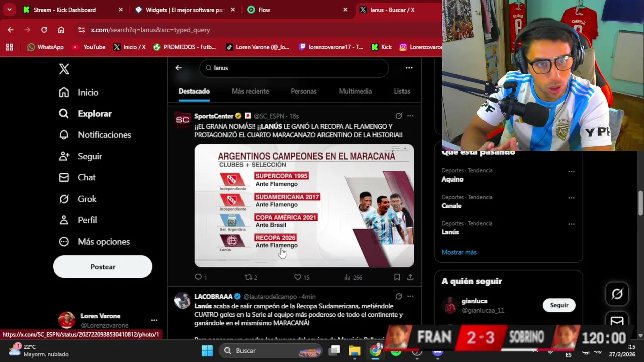Open File Explorer from taskbar

tap(355, 350)
